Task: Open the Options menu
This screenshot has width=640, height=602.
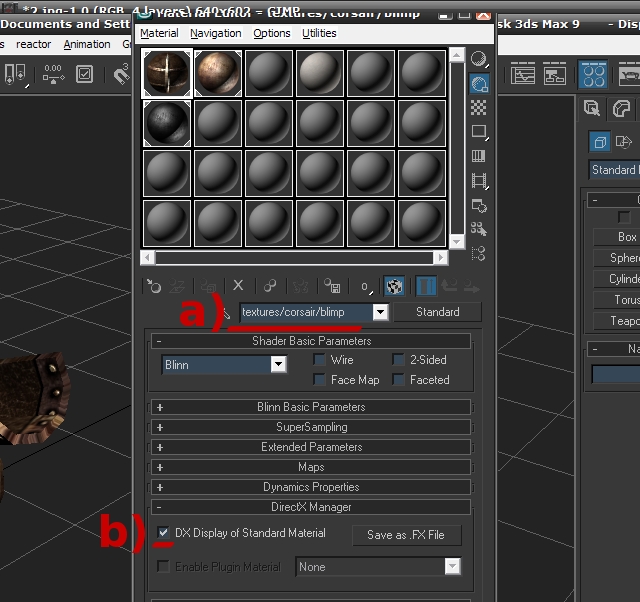Action: point(272,33)
